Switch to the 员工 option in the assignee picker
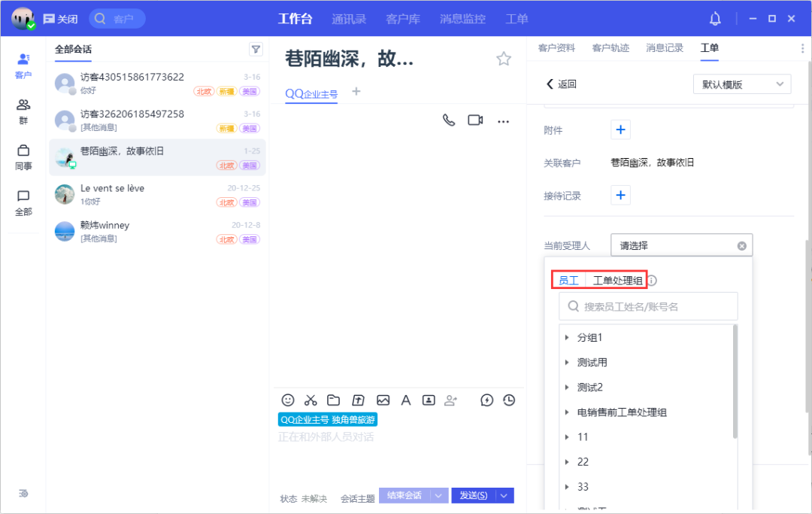This screenshot has width=812, height=514. [x=568, y=279]
